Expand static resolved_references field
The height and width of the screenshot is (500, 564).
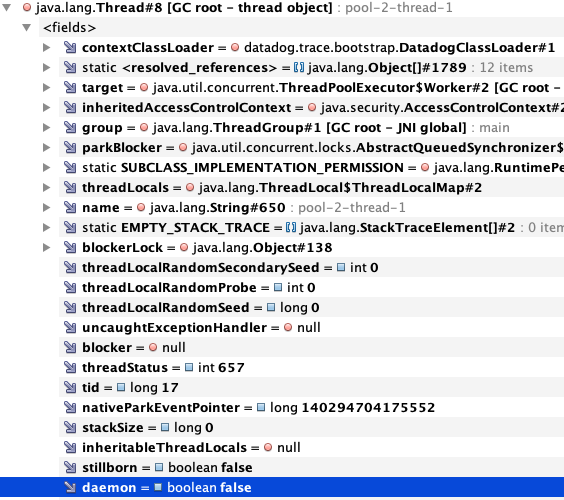click(46, 68)
